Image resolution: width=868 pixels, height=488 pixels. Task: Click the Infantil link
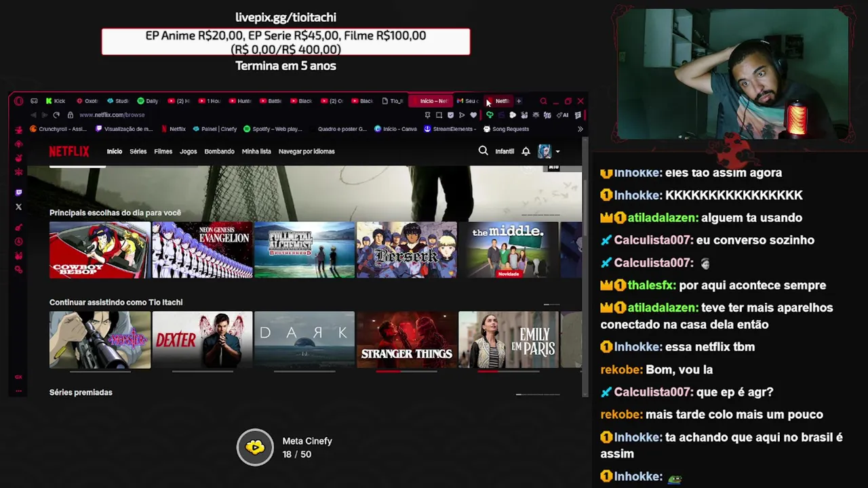[x=505, y=151]
